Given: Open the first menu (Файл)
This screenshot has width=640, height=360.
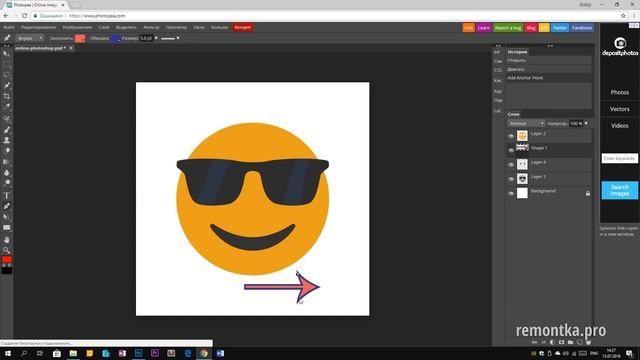Looking at the screenshot, I should 9,27.
